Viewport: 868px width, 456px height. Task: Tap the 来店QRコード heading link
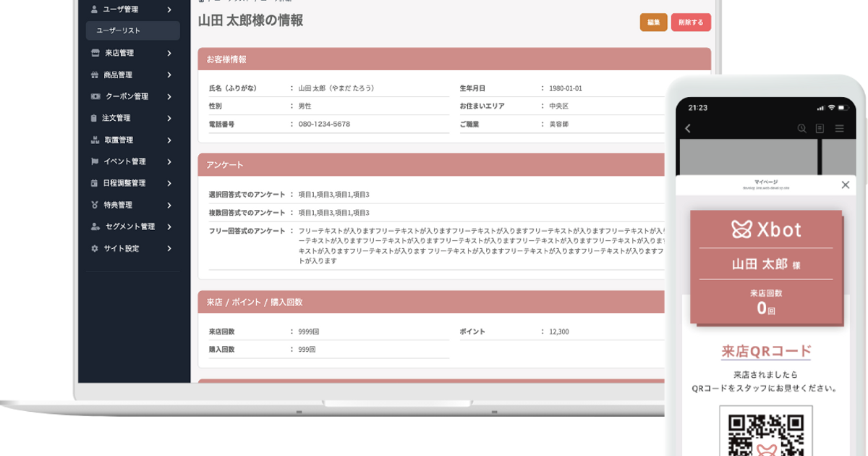click(x=766, y=352)
